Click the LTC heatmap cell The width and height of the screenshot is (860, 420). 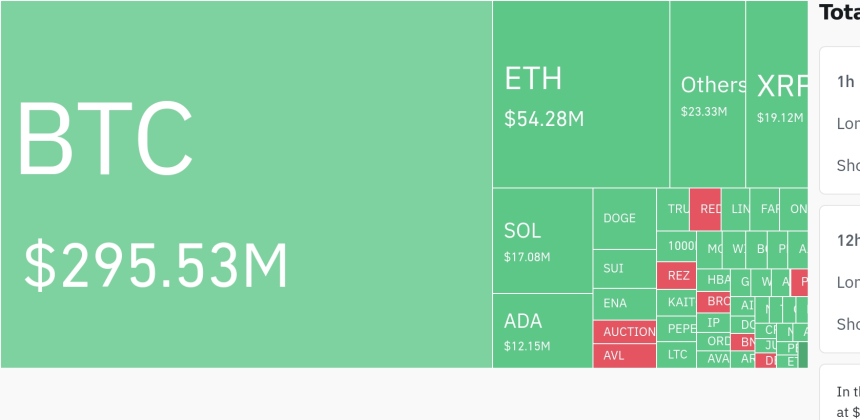pos(676,354)
